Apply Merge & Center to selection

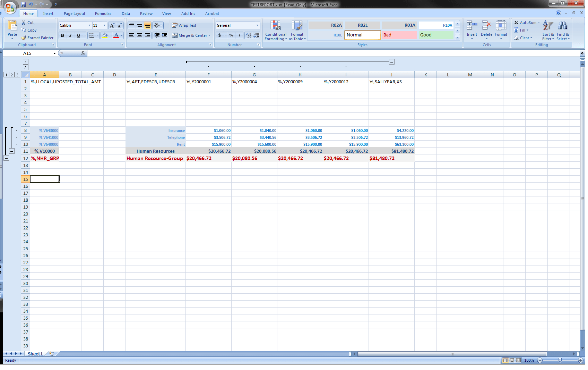point(191,35)
